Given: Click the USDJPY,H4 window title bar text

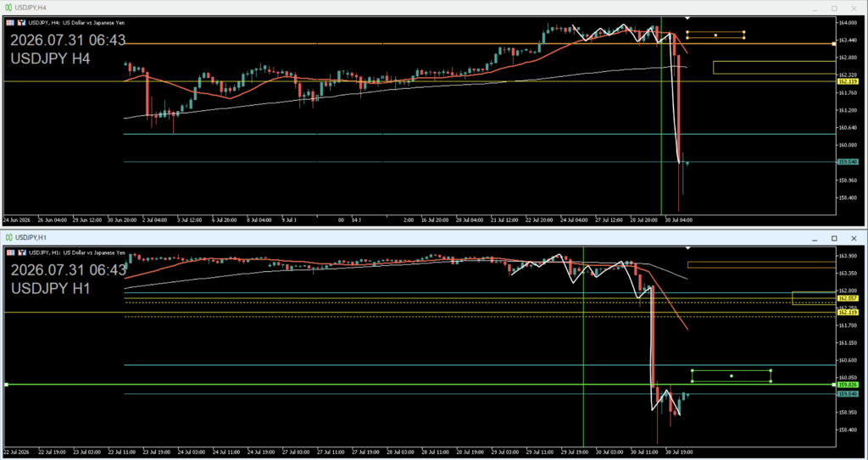Looking at the screenshot, I should tap(30, 8).
